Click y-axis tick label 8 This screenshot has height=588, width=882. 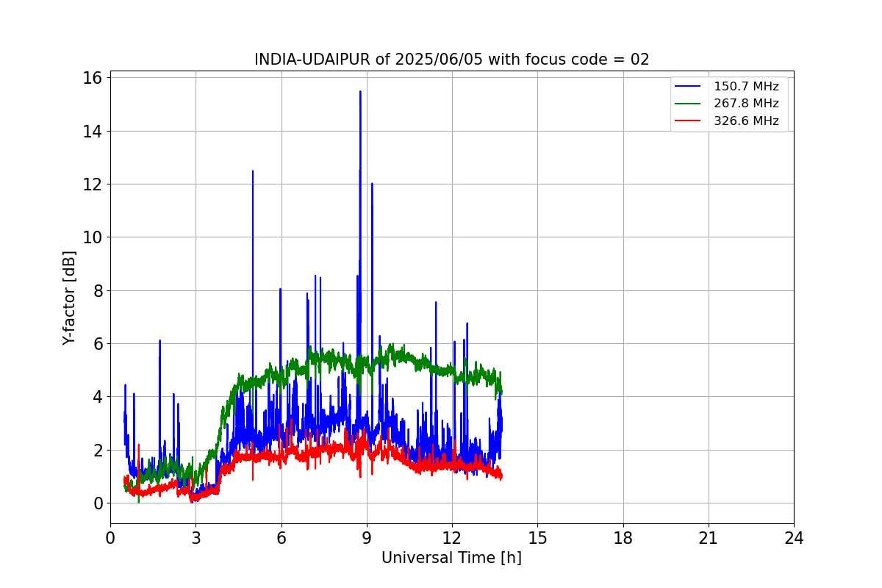pos(97,290)
